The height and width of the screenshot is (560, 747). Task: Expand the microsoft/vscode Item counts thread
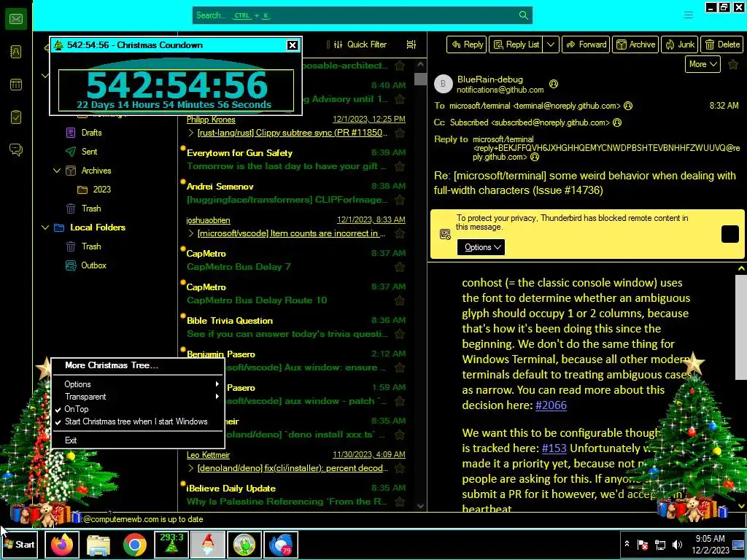[190, 233]
